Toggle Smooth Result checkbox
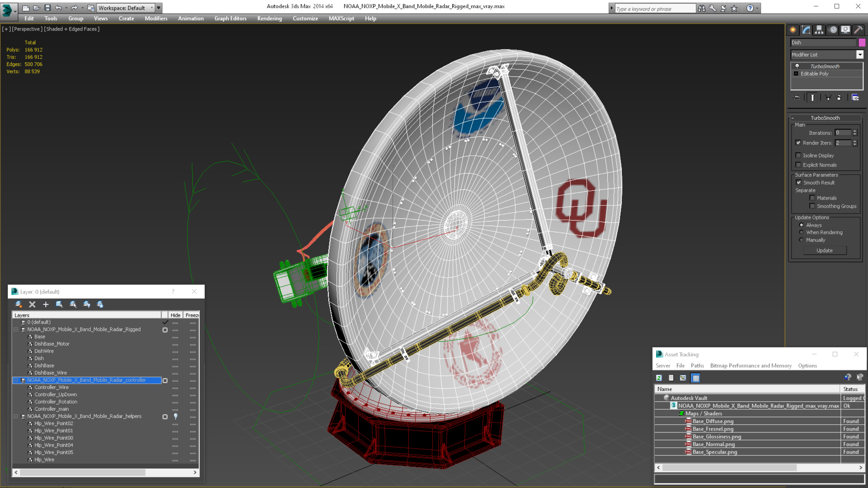The height and width of the screenshot is (488, 868). tap(799, 182)
